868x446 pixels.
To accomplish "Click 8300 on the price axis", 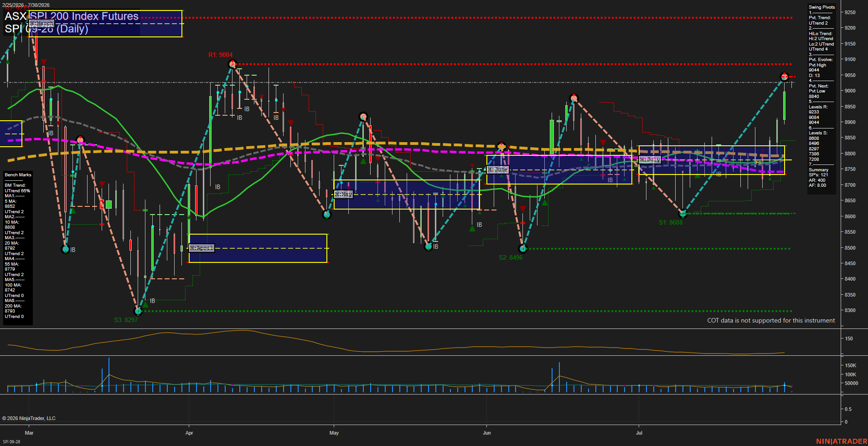I will pyautogui.click(x=850, y=310).
